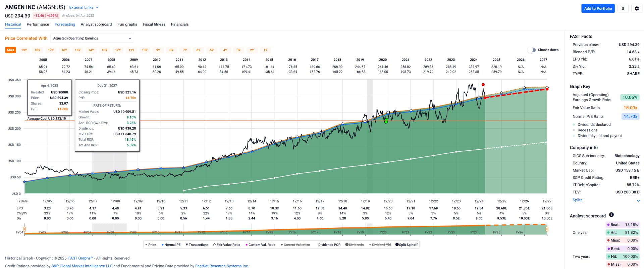Toggle Transactions legend item

tap(197, 245)
